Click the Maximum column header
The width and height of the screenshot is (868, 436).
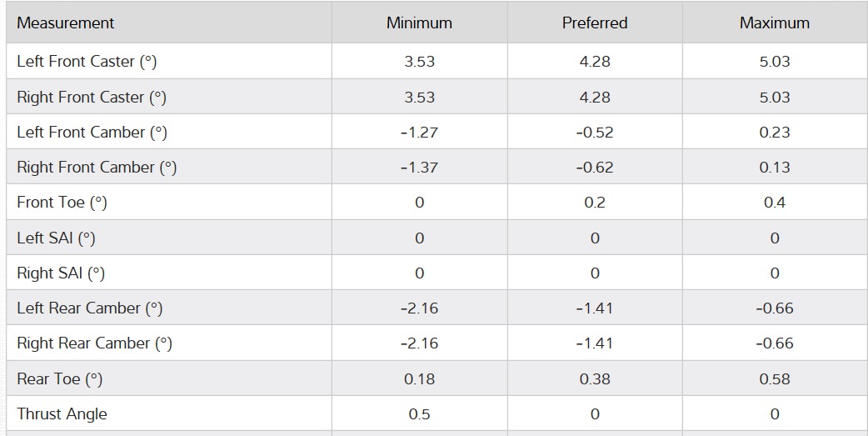[775, 23]
